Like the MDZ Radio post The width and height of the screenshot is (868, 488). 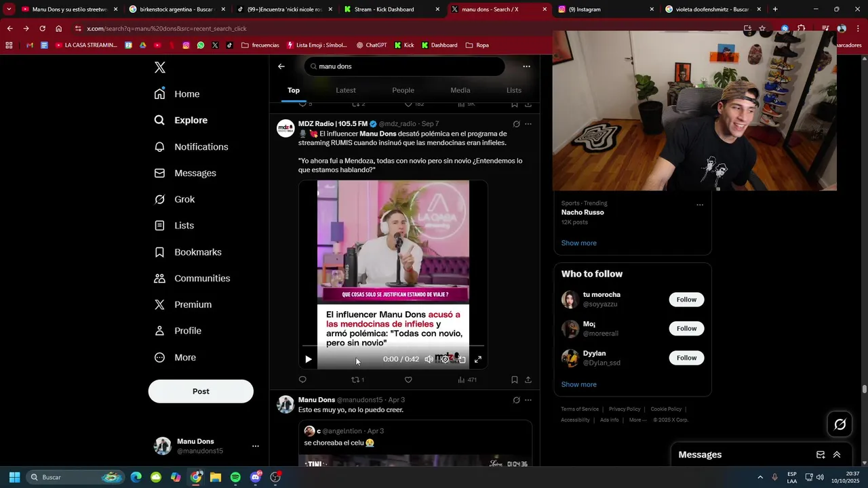408,380
